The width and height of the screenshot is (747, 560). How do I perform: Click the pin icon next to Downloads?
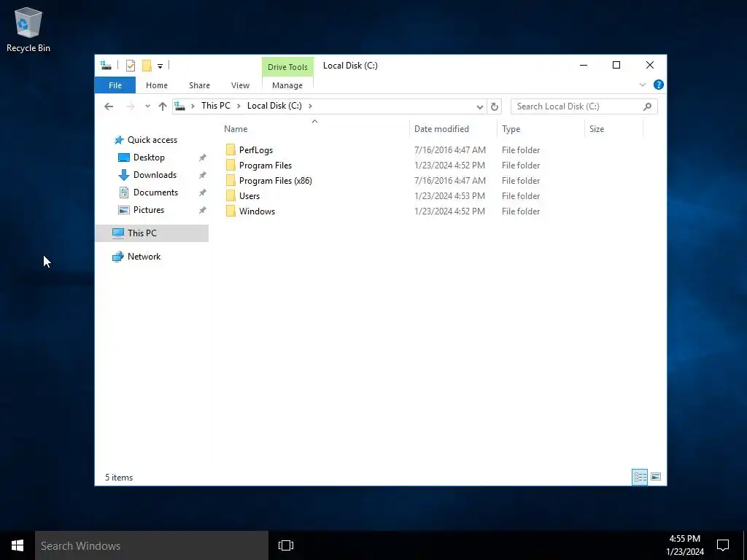pos(203,175)
